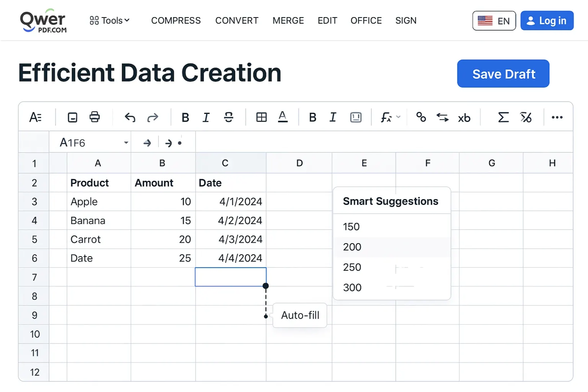The width and height of the screenshot is (588, 392).
Task: Open the text style (A with lines) tool
Action: tap(35, 117)
